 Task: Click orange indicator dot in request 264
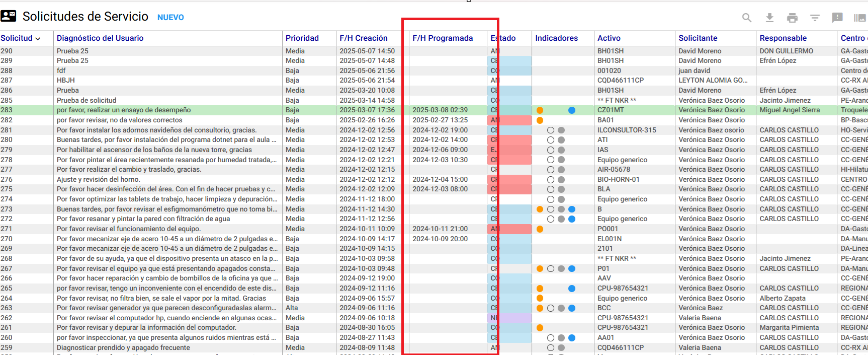tap(540, 299)
